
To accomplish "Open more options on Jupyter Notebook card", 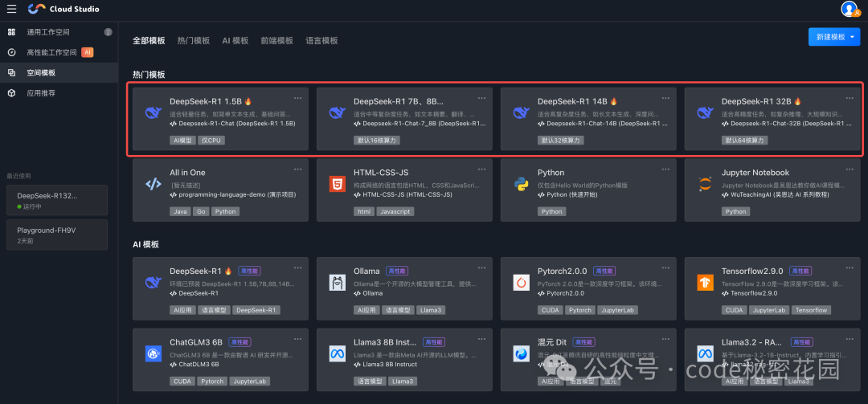I will (x=850, y=169).
